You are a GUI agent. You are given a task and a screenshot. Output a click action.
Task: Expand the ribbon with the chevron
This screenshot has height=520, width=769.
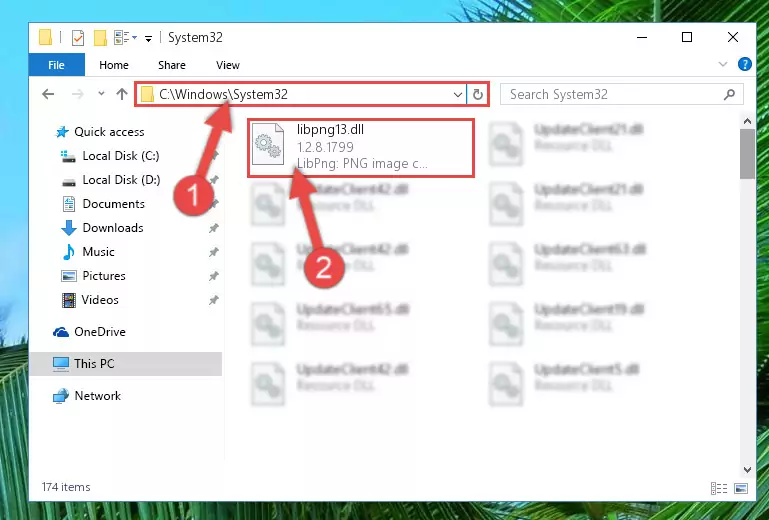(722, 64)
